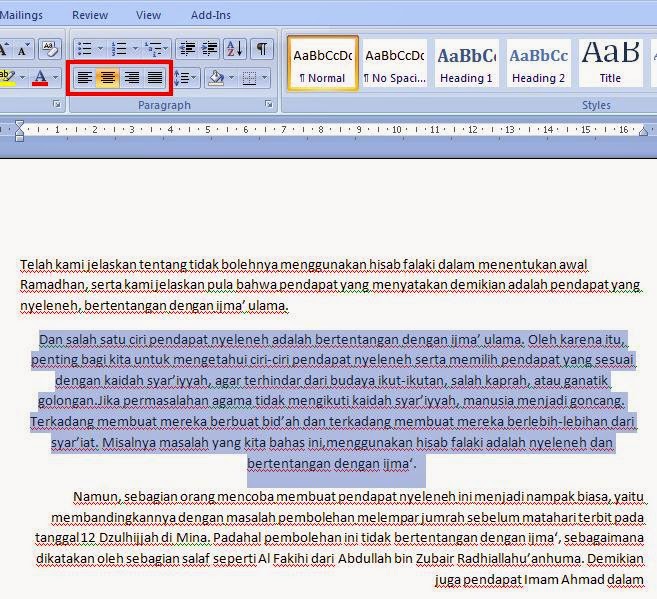Click the Sort A-Z icon

pos(235,49)
